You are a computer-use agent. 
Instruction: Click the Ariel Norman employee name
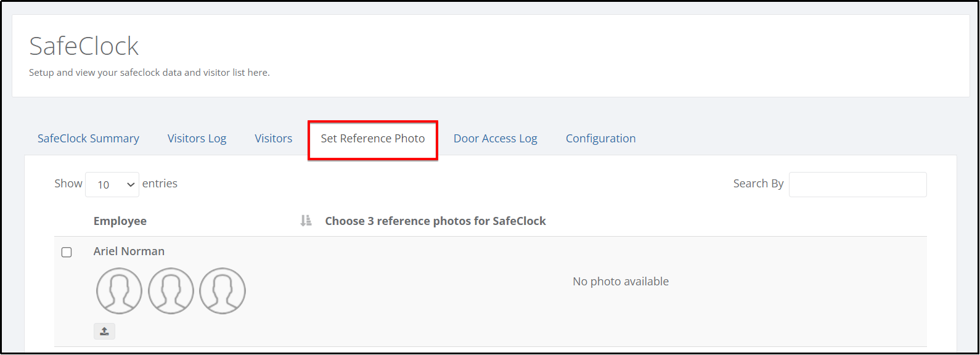pyautogui.click(x=129, y=251)
